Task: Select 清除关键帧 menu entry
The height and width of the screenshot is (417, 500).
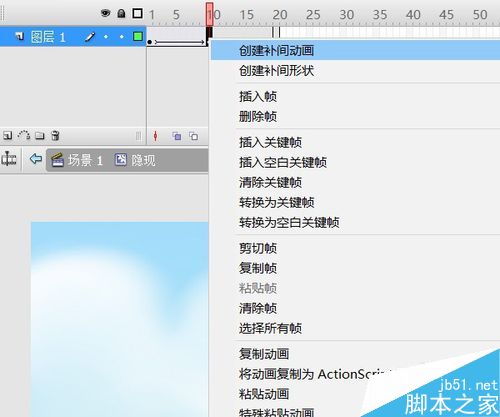Action: click(x=355, y=182)
